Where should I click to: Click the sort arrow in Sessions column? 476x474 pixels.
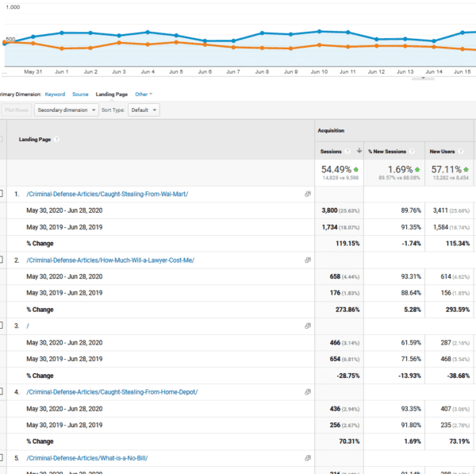(360, 150)
